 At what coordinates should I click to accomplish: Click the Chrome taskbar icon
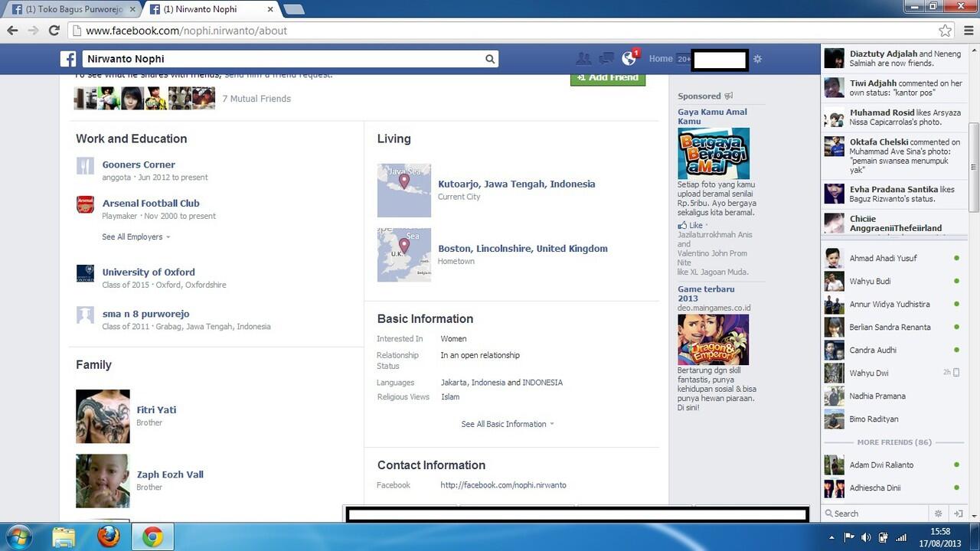tap(152, 537)
